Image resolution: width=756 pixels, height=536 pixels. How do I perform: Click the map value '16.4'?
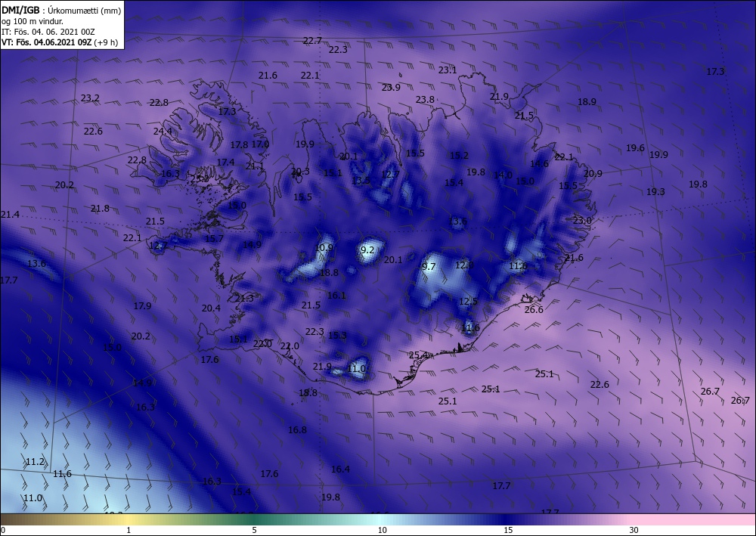[340, 469]
